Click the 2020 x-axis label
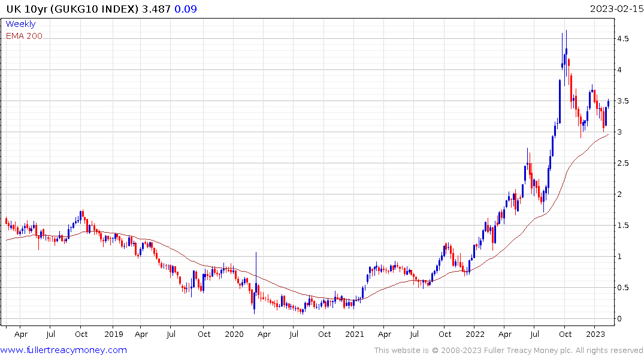The width and height of the screenshot is (644, 359). [234, 334]
